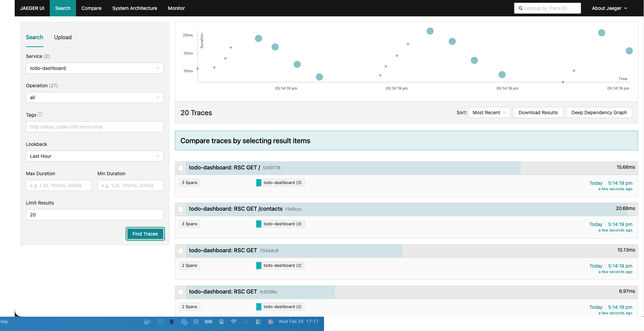Click the Siri icon in menu bar
The image size is (644, 331).
[x=271, y=321]
